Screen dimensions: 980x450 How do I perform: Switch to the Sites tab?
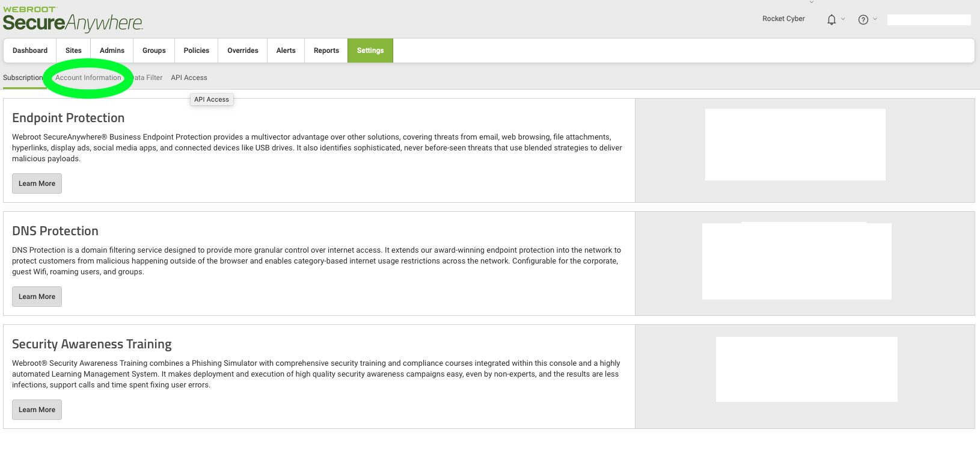click(73, 51)
